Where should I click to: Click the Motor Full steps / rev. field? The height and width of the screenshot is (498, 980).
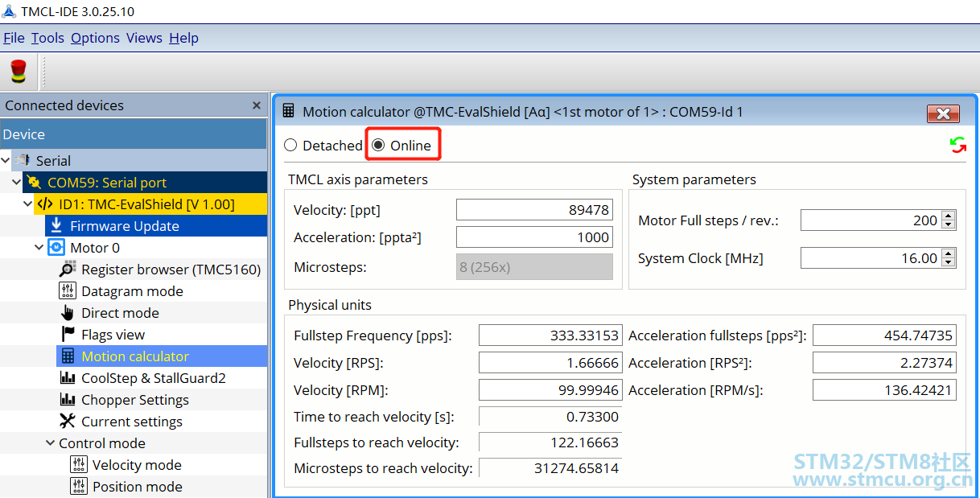871,220
